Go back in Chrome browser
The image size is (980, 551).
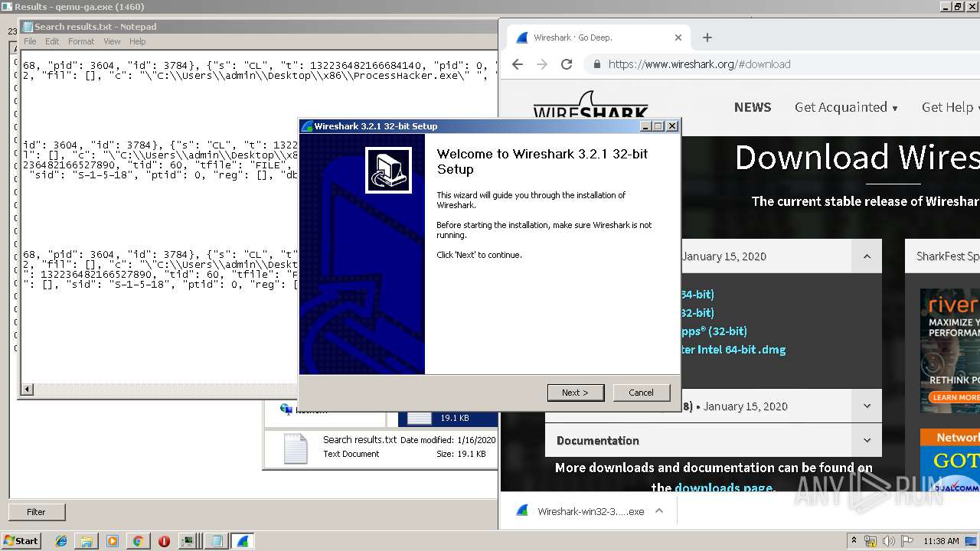pyautogui.click(x=518, y=64)
